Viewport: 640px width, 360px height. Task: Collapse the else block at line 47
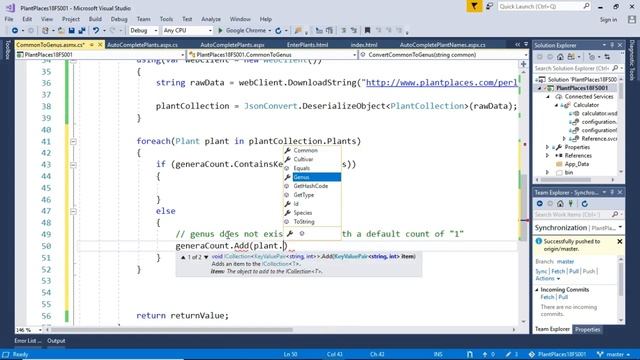click(73, 211)
